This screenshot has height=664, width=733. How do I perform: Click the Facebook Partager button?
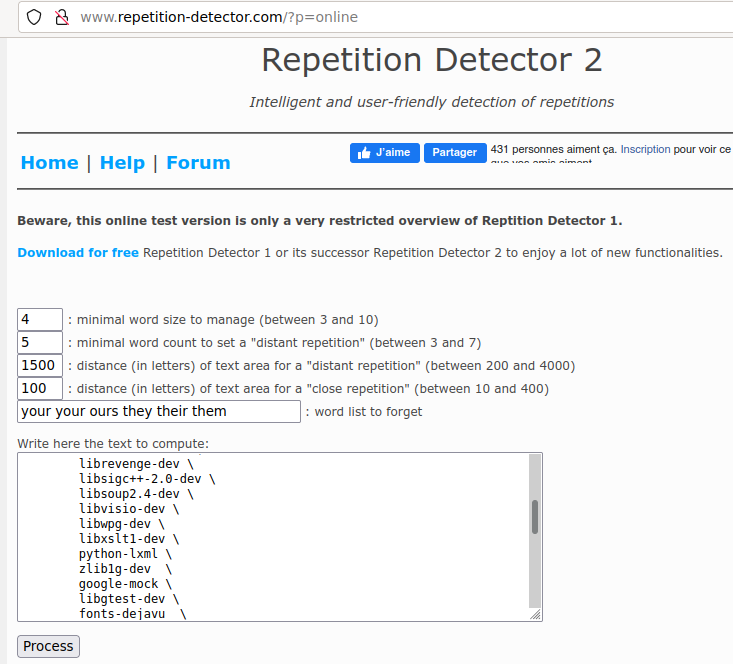tap(455, 152)
